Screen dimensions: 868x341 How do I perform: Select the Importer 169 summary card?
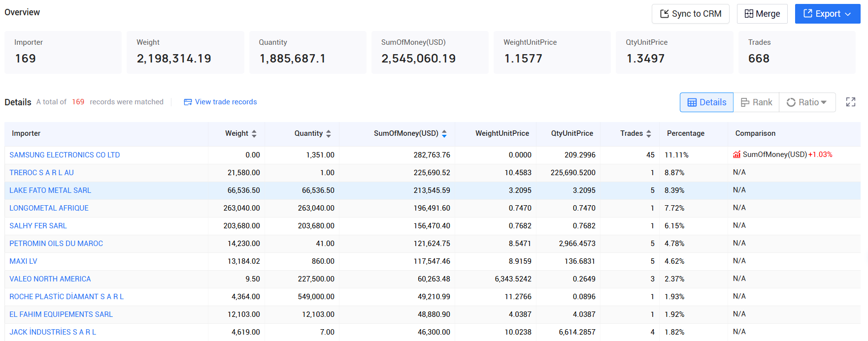[63, 52]
